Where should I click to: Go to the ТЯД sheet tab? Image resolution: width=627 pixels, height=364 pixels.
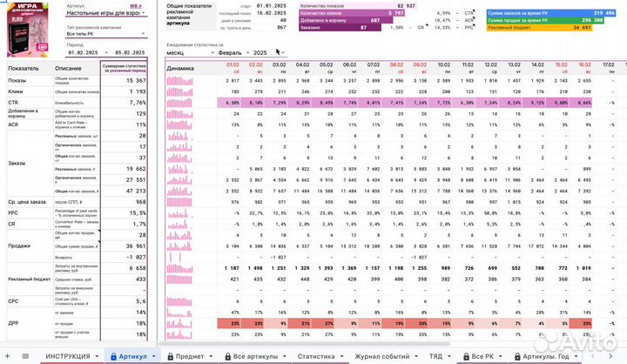point(436,356)
